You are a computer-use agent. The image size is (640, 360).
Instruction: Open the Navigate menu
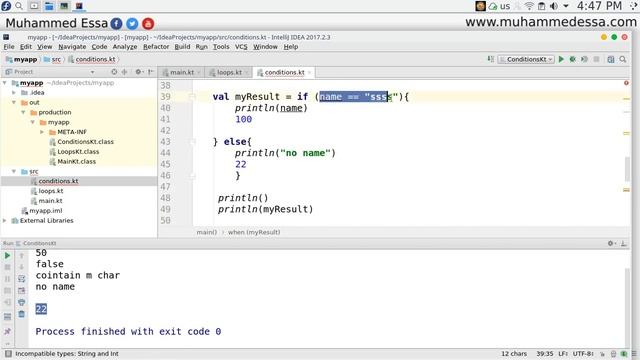72,47
